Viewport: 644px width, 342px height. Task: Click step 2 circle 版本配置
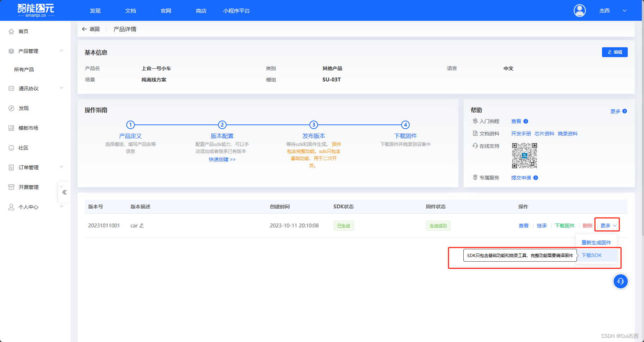pos(222,124)
